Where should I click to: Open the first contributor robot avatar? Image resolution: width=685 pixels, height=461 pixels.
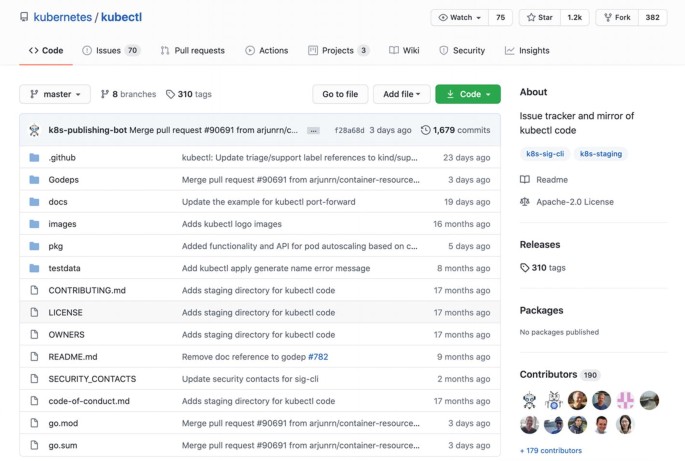[x=529, y=400]
